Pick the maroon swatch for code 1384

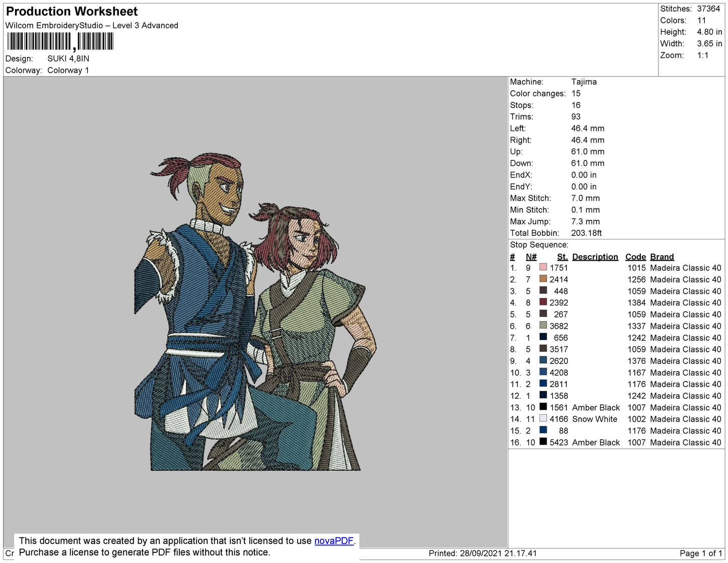pyautogui.click(x=543, y=302)
